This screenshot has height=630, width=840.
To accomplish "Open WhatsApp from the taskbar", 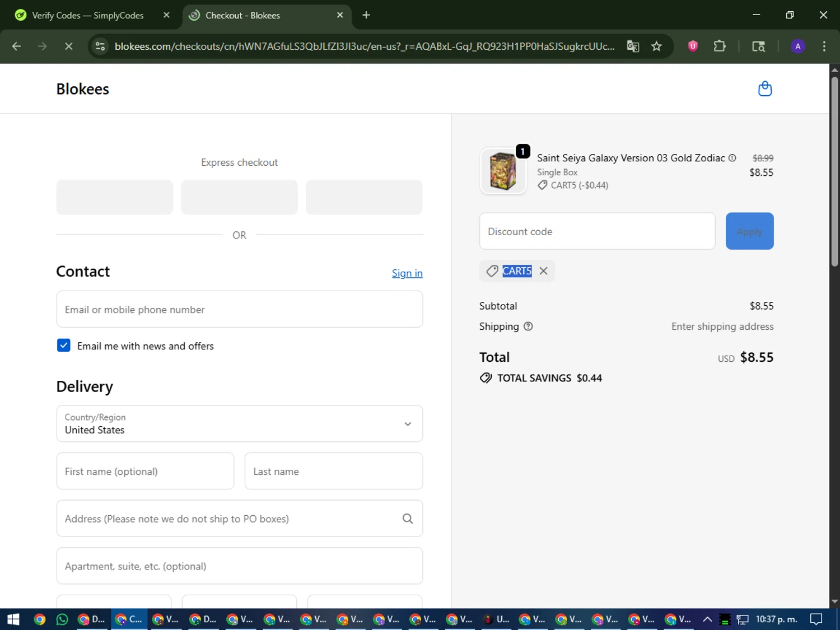I will coord(62,619).
